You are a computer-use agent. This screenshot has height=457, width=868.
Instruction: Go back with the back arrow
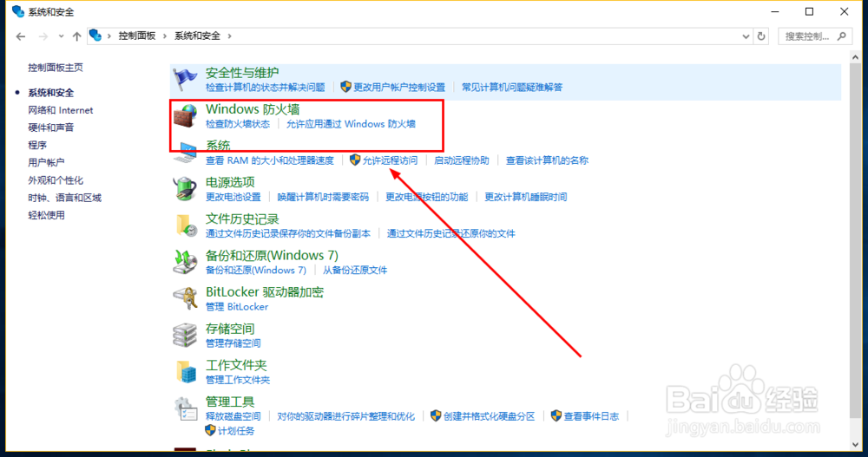[x=21, y=36]
